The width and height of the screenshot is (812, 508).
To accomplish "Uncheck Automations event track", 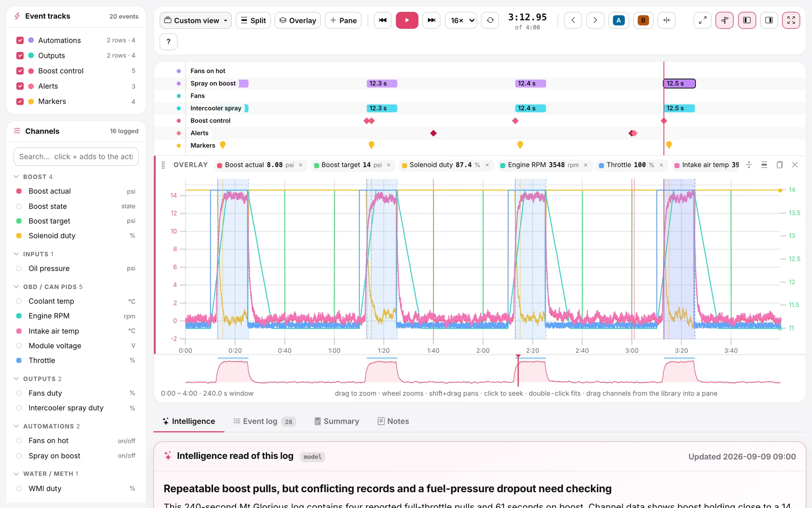I will pyautogui.click(x=20, y=40).
